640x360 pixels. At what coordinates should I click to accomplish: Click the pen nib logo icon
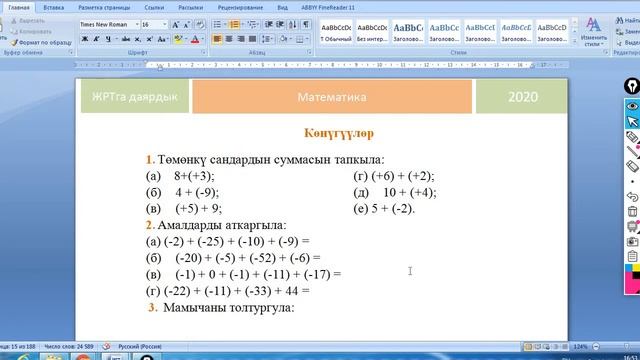click(632, 86)
